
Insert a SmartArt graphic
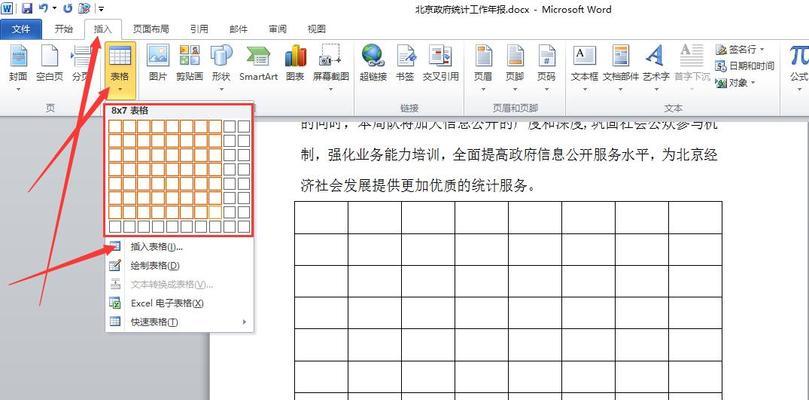pyautogui.click(x=258, y=63)
